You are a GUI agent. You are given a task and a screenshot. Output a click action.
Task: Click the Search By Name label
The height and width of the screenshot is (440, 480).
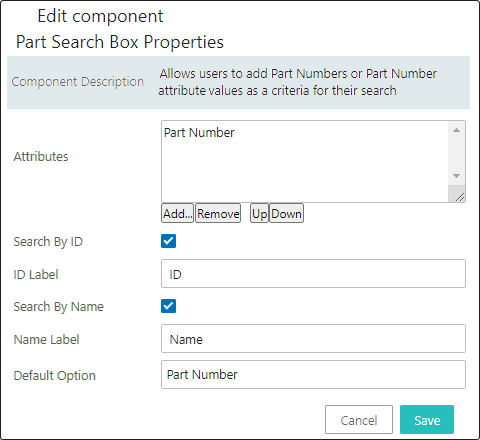coord(58,307)
